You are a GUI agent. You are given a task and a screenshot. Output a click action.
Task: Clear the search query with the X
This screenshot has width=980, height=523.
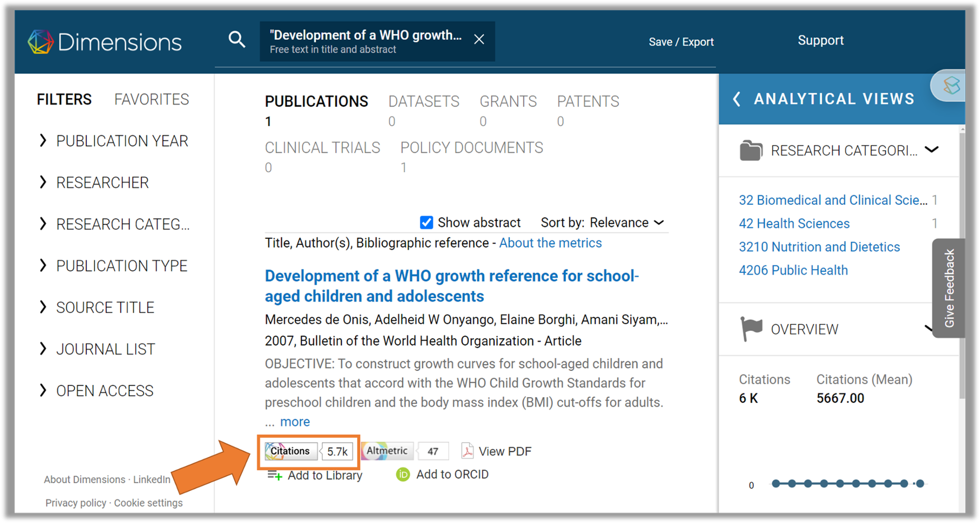479,39
